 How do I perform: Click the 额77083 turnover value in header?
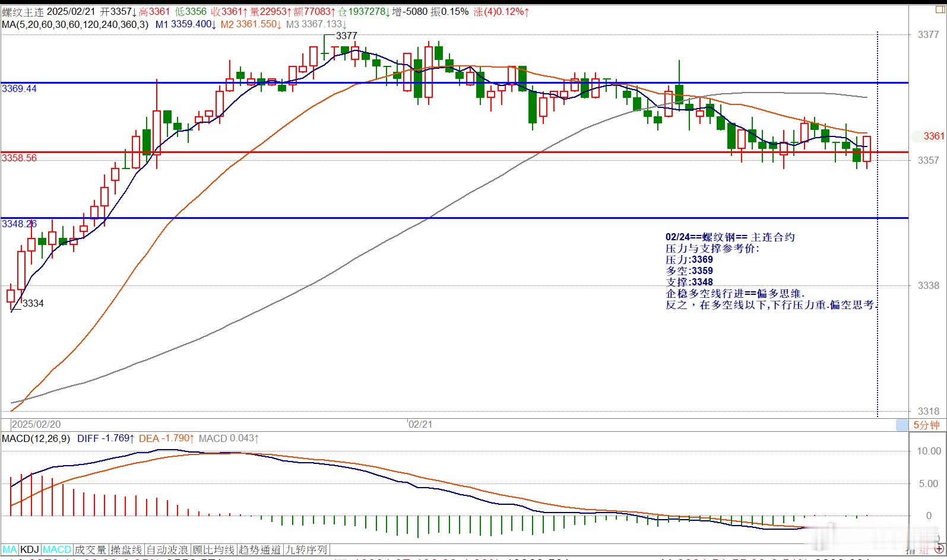coord(315,11)
